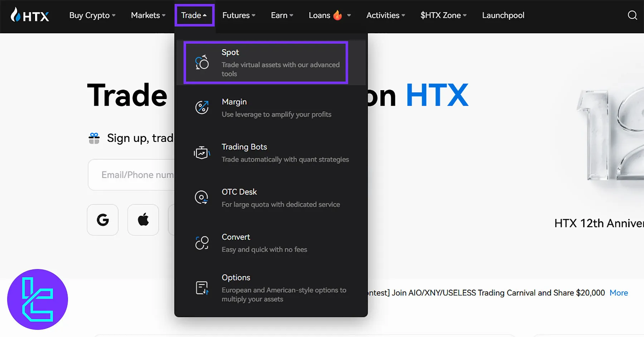Click the Trading Bots robot icon
This screenshot has height=337, width=644.
click(202, 152)
